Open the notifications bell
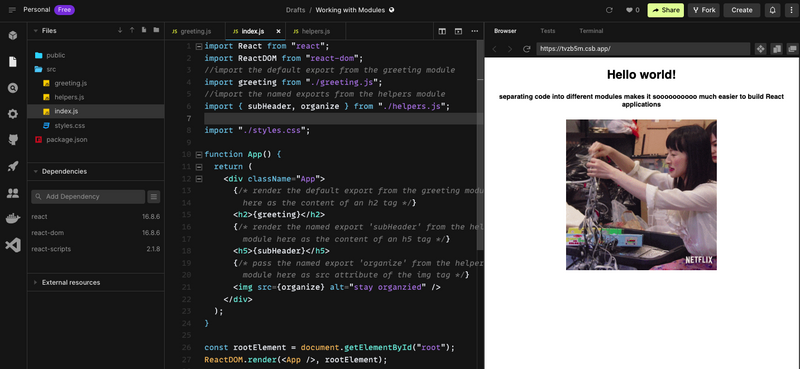This screenshot has width=800, height=369. [x=772, y=10]
